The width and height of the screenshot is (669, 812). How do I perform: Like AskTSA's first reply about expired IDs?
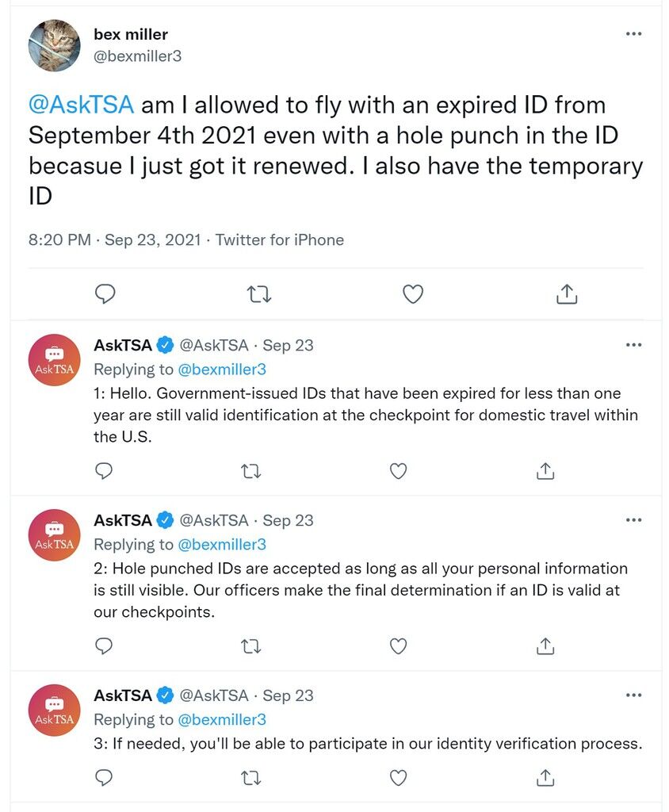pyautogui.click(x=398, y=471)
